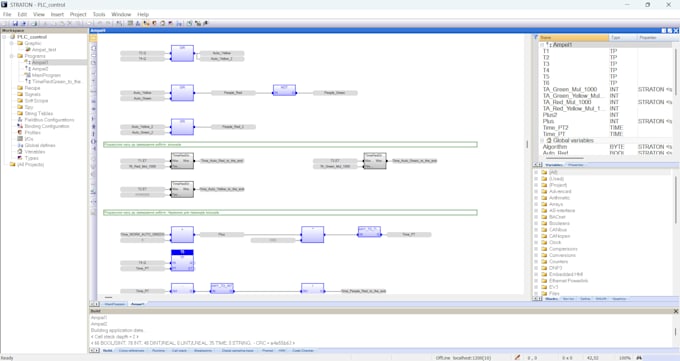Open the Insert menu
This screenshot has width=680, height=361.
point(57,14)
